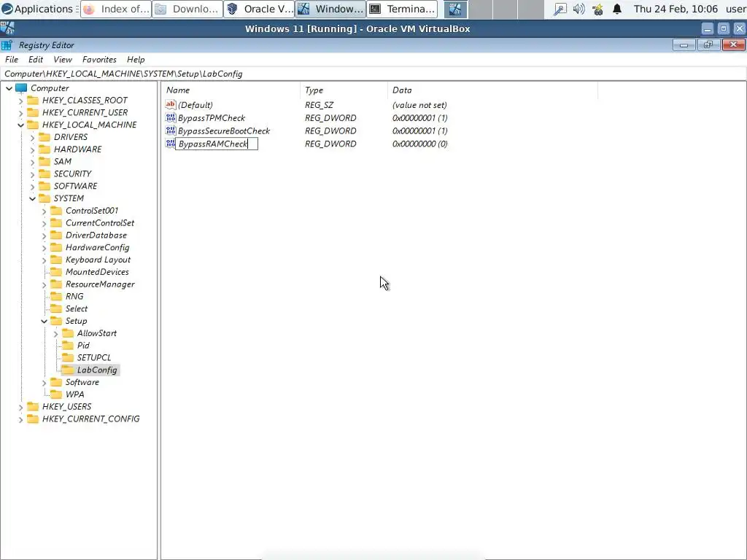Image resolution: width=747 pixels, height=560 pixels.
Task: Expand HKEY_CURRENT_CONFIG hive
Action: click(20, 419)
